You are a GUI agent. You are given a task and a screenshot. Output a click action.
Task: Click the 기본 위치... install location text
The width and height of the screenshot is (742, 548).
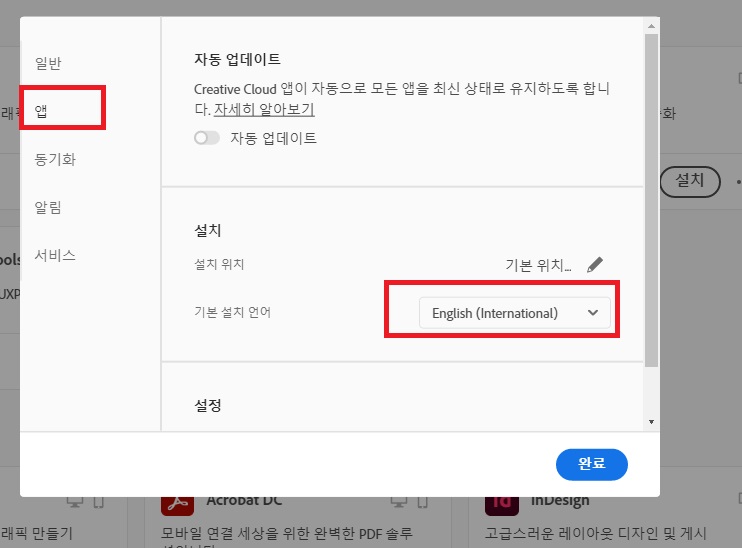(x=539, y=265)
